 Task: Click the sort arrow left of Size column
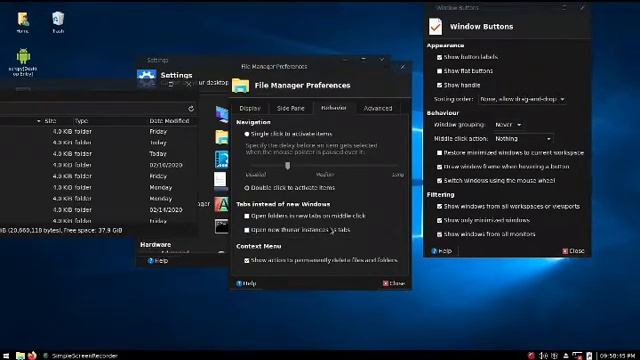point(39,121)
